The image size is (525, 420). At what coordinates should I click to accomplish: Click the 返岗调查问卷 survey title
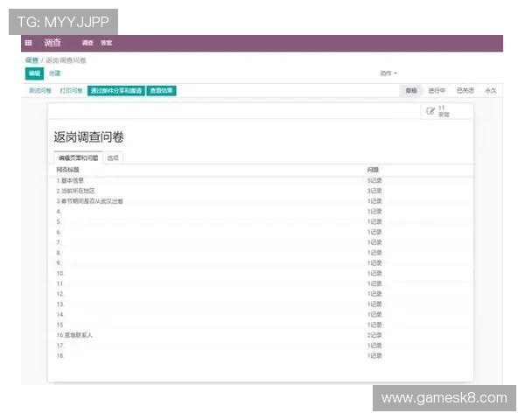[88, 137]
